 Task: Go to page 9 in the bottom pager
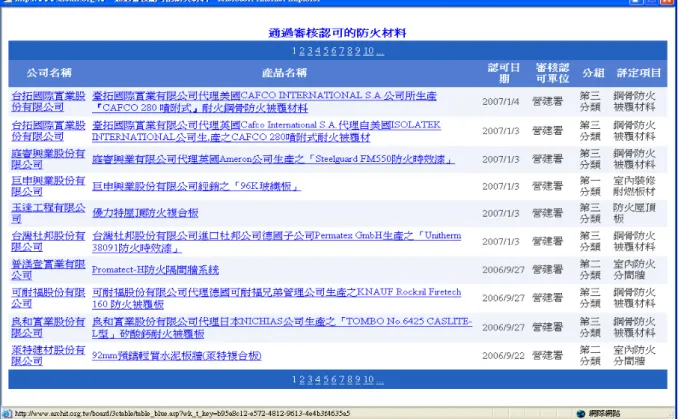point(358,379)
